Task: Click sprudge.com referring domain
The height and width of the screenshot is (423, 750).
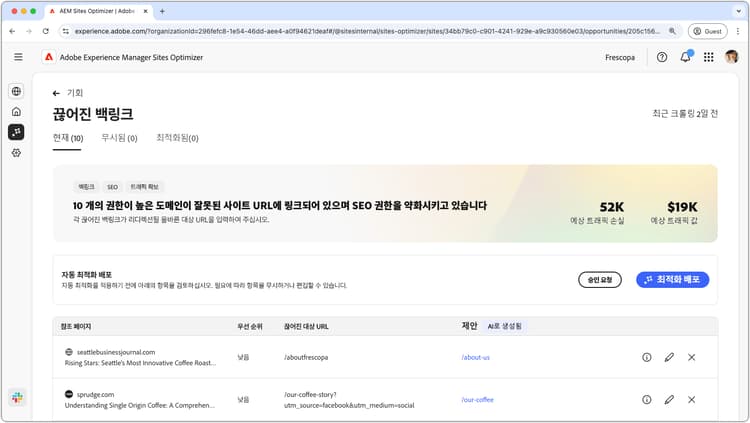Action: [x=95, y=395]
